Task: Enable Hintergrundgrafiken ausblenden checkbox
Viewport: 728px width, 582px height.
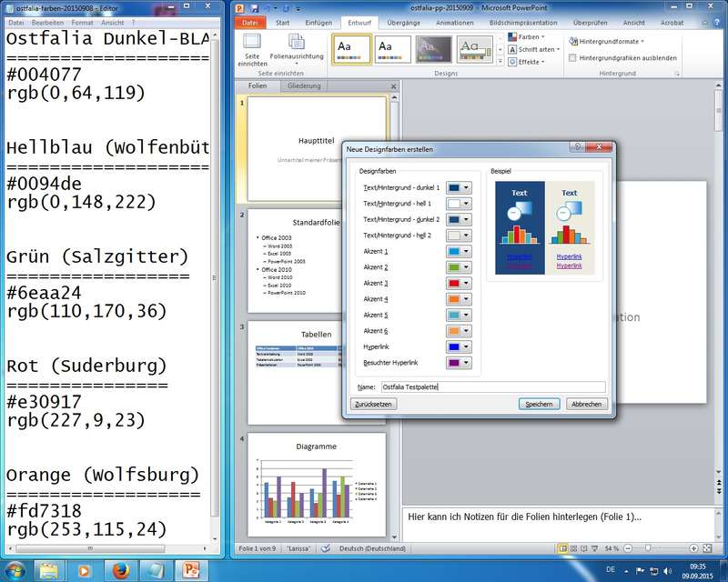Action: [571, 57]
